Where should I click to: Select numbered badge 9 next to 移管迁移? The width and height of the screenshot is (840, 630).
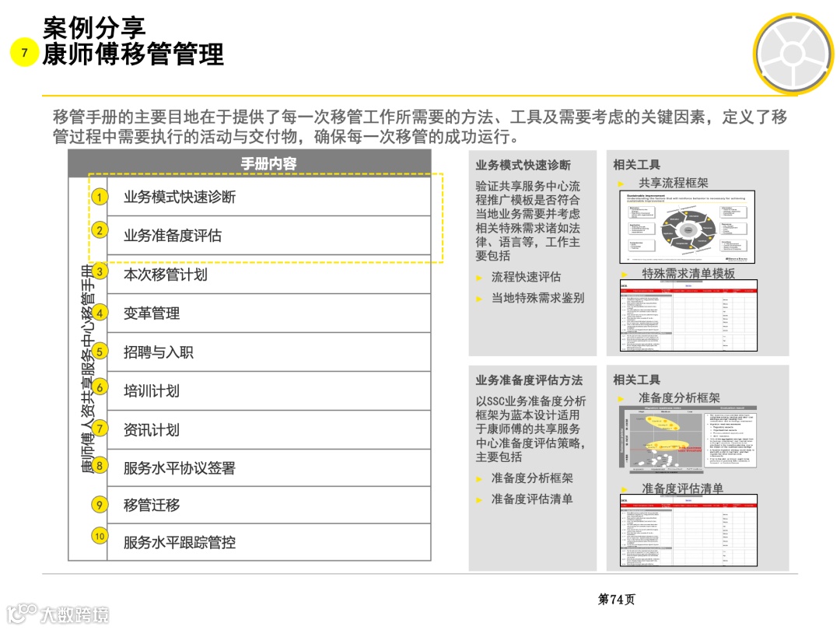pyautogui.click(x=99, y=505)
